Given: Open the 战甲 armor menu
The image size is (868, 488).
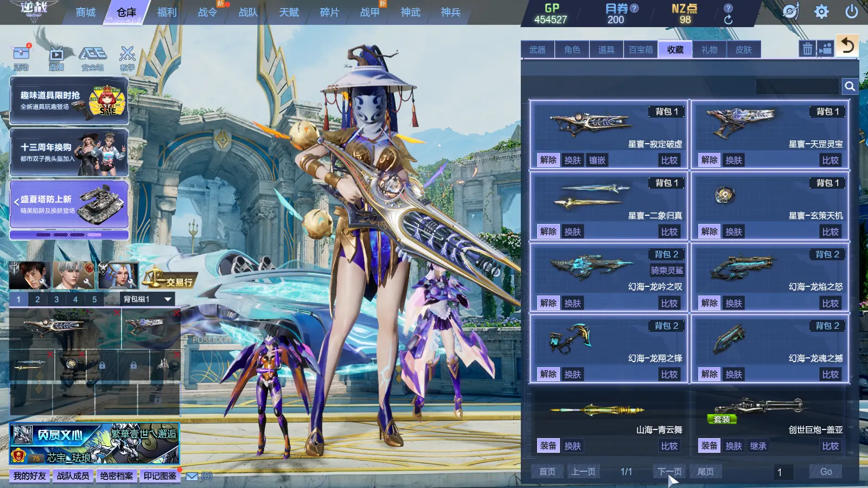Looking at the screenshot, I should pyautogui.click(x=370, y=12).
